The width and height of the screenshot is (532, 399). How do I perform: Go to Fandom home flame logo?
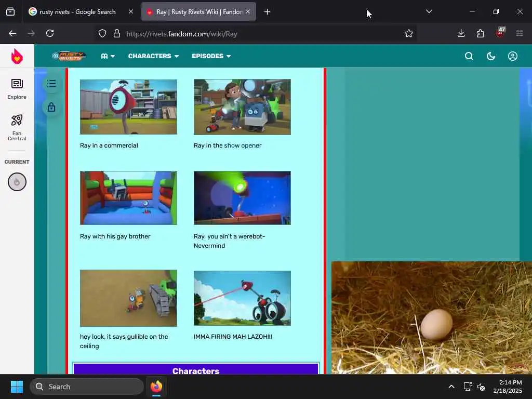17,56
